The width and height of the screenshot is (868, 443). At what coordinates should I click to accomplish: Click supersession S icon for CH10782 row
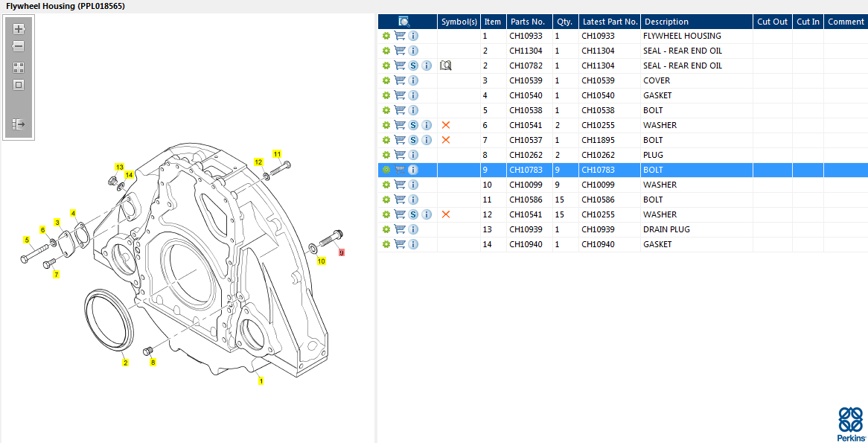413,66
